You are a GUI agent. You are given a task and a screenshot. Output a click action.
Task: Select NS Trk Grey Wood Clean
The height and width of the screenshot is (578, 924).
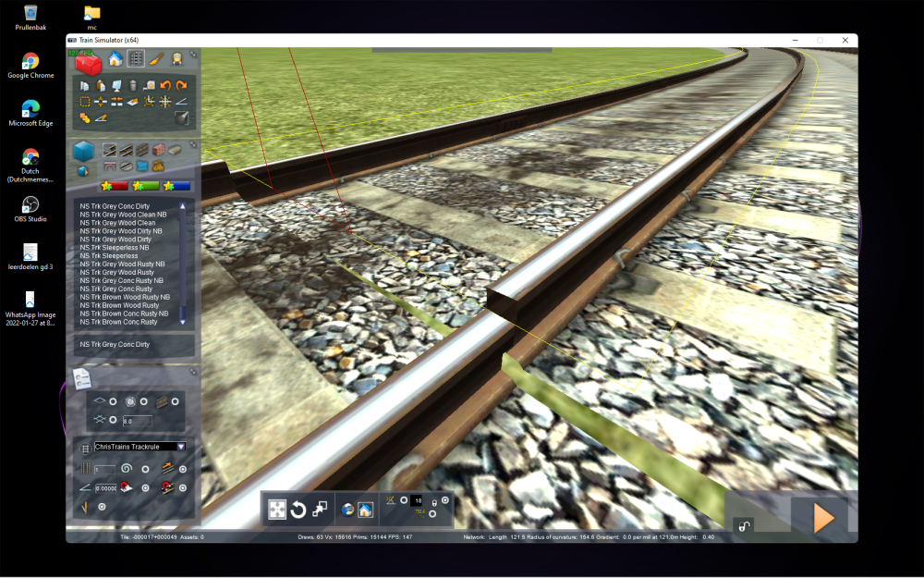tap(117, 223)
